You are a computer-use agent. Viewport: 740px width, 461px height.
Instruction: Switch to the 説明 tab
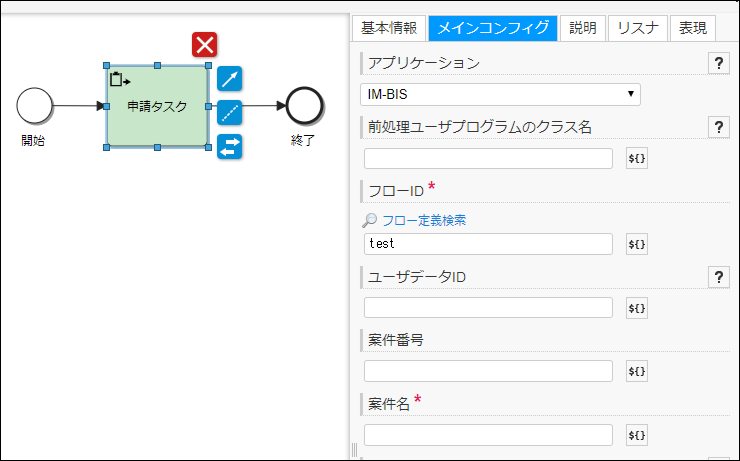[x=582, y=28]
